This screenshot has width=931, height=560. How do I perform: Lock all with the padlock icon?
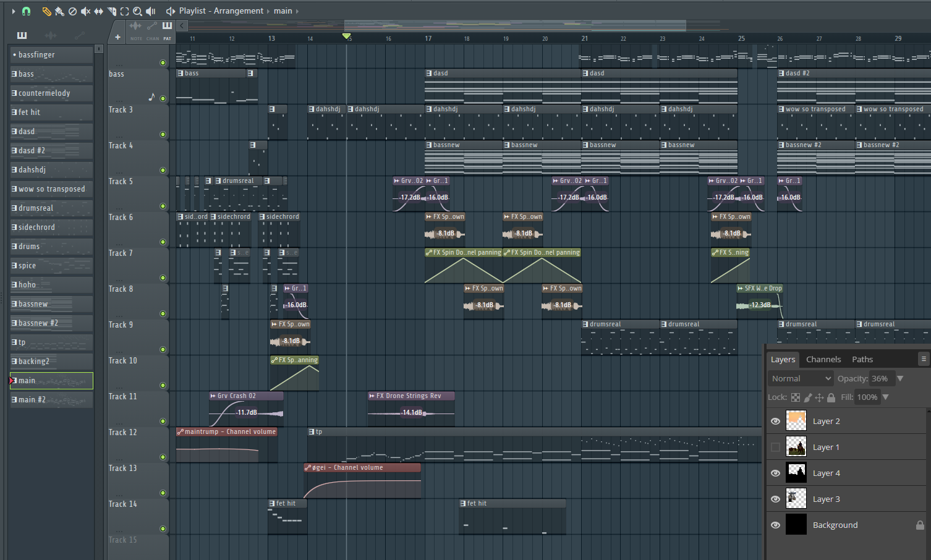831,397
